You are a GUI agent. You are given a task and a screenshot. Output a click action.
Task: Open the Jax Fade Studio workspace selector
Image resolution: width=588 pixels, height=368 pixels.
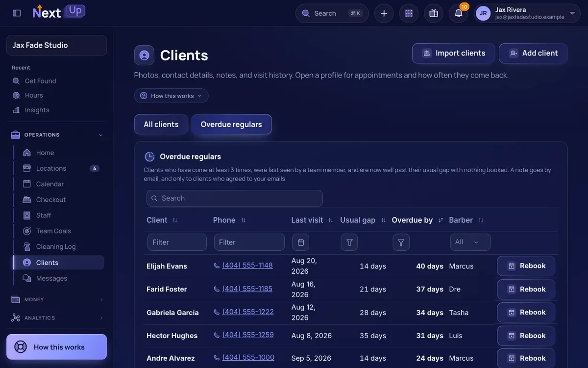tap(57, 45)
